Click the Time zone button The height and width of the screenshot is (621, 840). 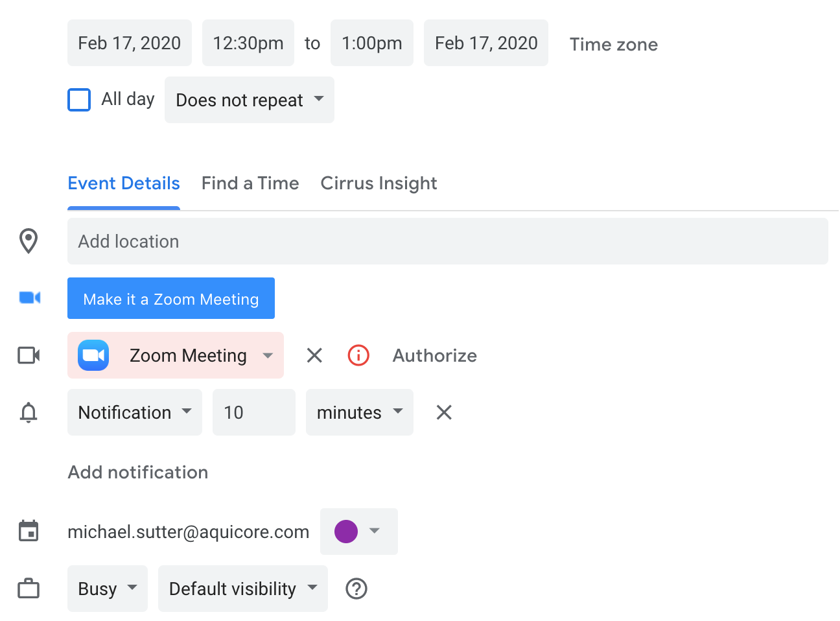pyautogui.click(x=614, y=44)
